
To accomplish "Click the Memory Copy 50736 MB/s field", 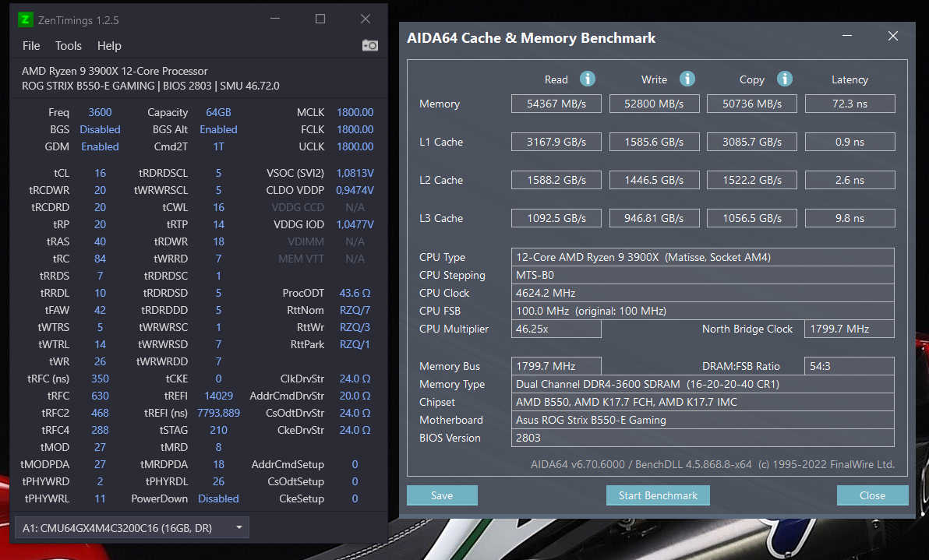I will pos(752,104).
